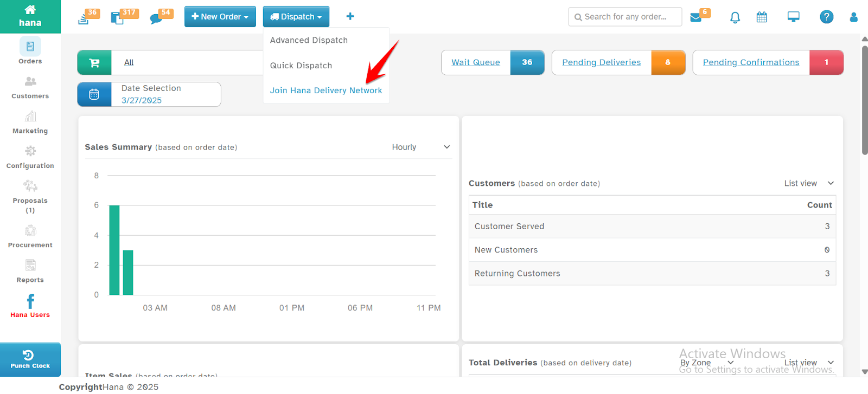The width and height of the screenshot is (868, 394).
Task: Select Quick Dispatch menu item
Action: (301, 66)
